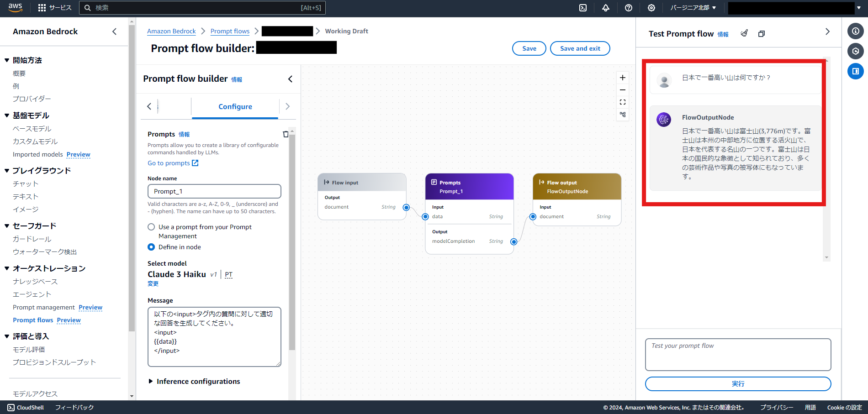Clear test chat with the broom icon
The width and height of the screenshot is (868, 414).
pos(744,33)
